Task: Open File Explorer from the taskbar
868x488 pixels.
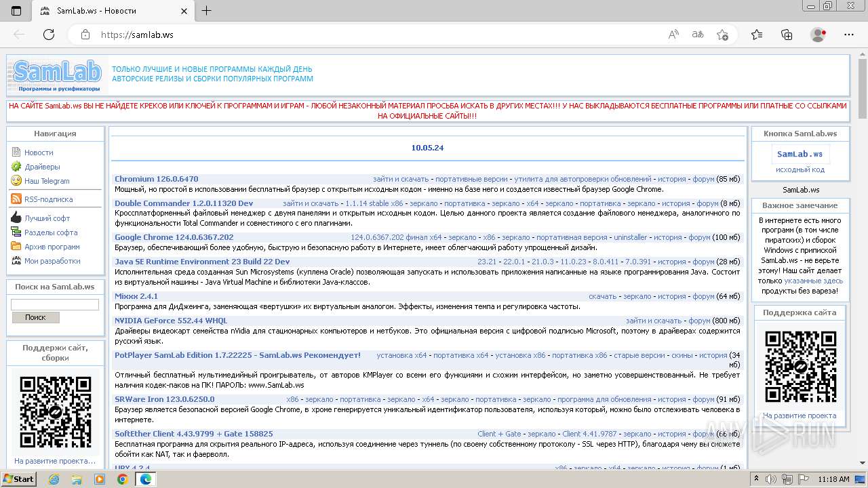Action: click(77, 479)
